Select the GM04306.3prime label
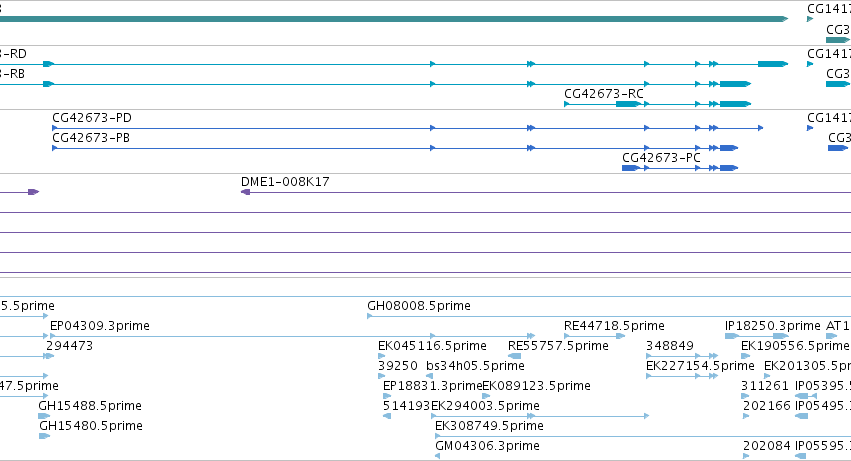Viewport: 851px width, 461px height. pos(487,446)
